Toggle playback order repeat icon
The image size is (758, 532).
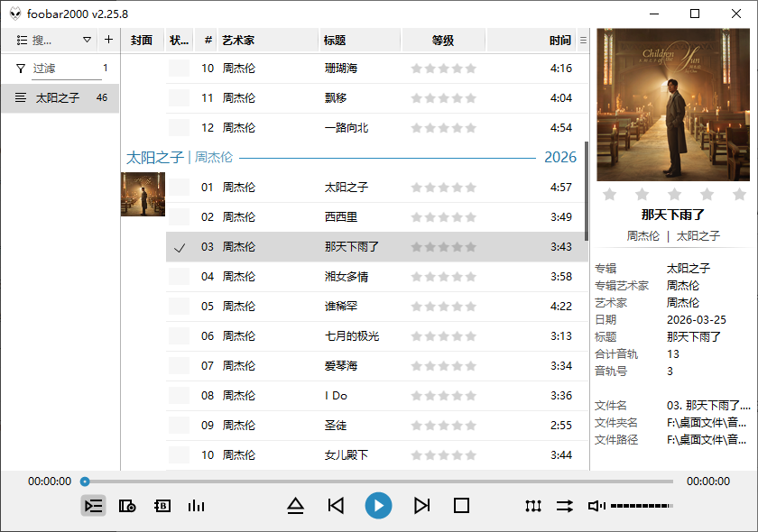click(x=564, y=506)
